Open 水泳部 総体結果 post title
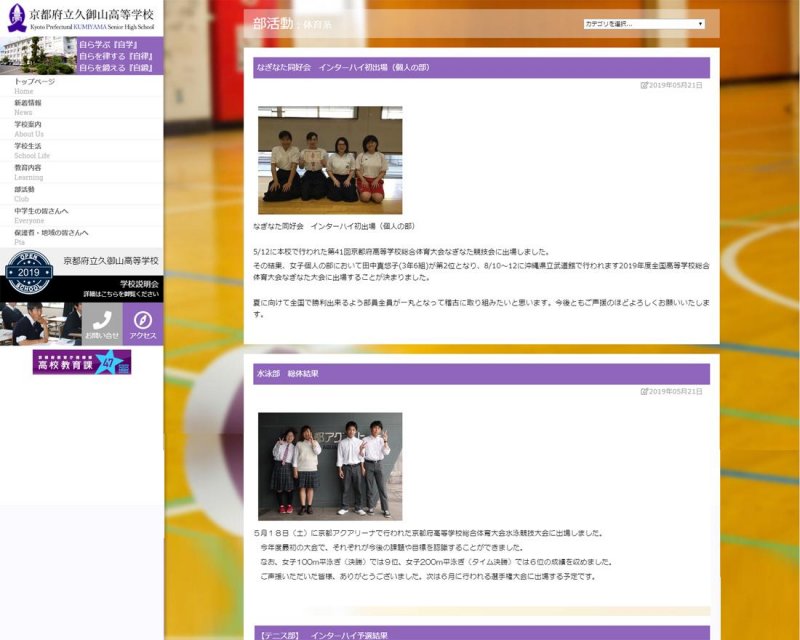The image size is (800, 640). tap(287, 374)
